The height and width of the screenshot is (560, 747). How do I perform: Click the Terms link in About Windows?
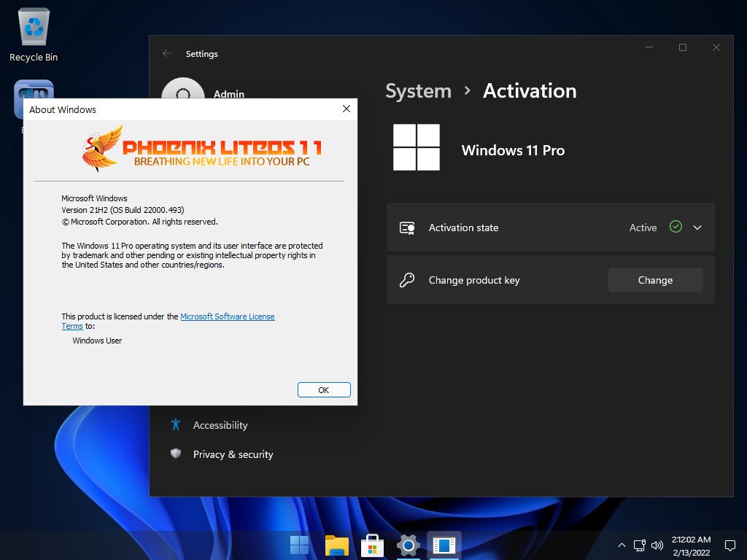pyautogui.click(x=72, y=326)
